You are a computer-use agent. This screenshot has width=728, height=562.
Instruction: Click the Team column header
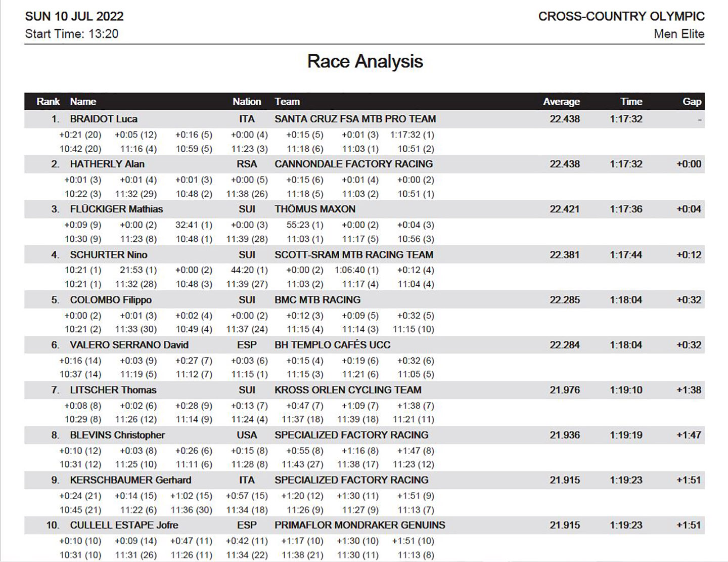click(287, 102)
